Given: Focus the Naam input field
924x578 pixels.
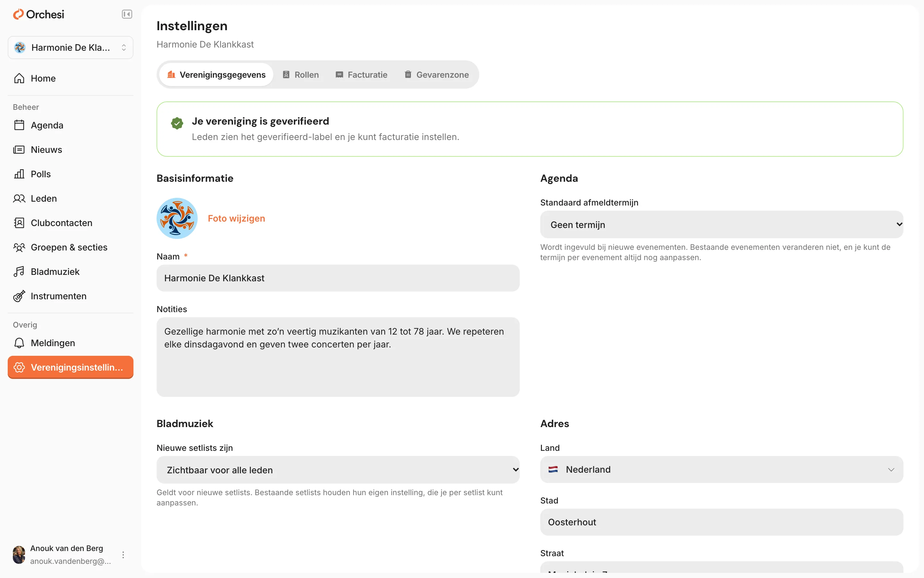Looking at the screenshot, I should coord(338,278).
